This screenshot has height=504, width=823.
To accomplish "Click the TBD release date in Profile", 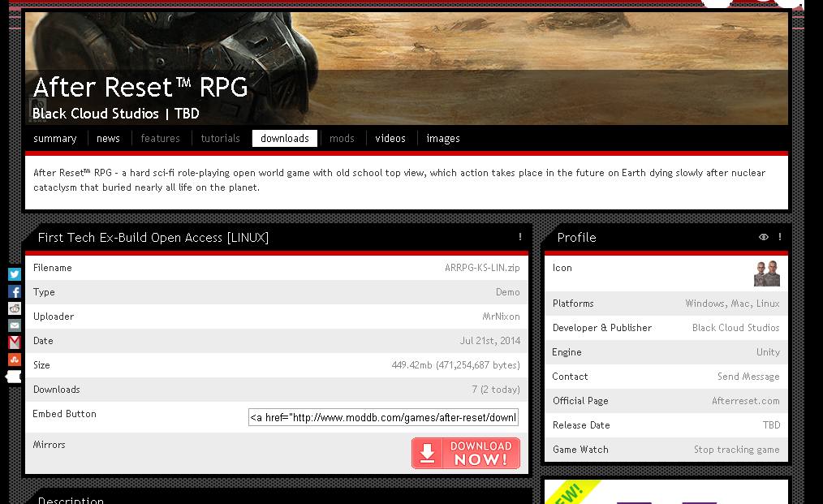I will [772, 425].
